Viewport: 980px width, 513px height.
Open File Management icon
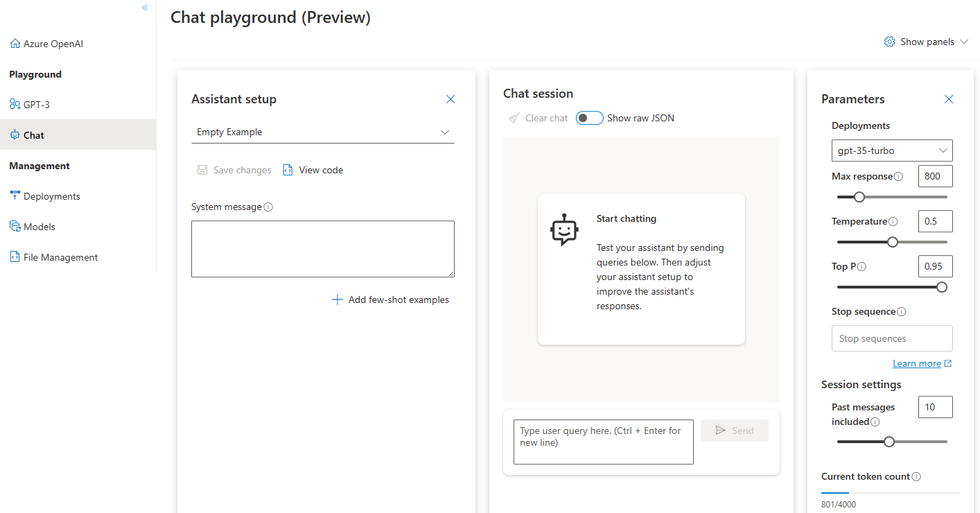15,256
